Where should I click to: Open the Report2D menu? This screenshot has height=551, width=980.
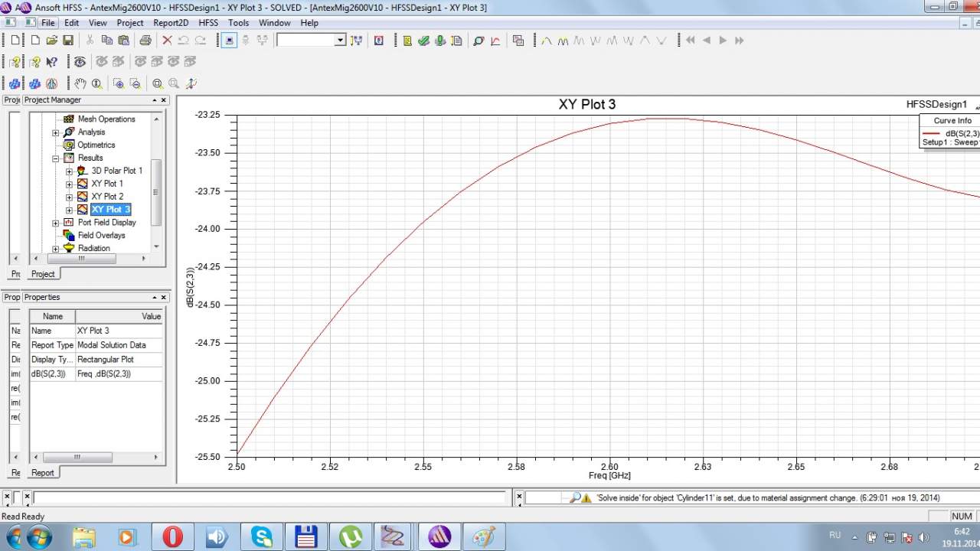(x=170, y=23)
